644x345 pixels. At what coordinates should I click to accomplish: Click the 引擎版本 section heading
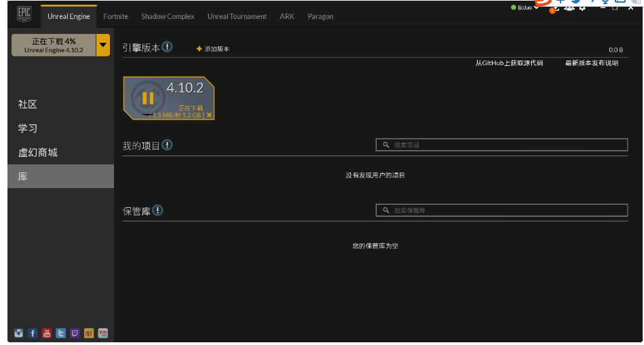(141, 48)
